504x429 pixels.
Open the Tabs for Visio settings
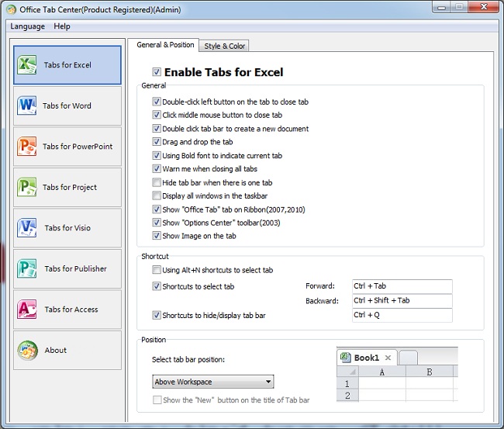point(67,227)
